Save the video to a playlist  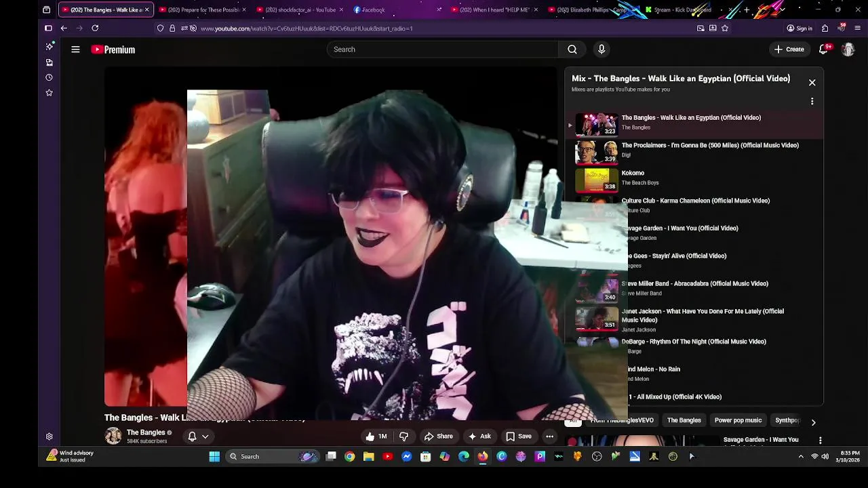coord(519,436)
